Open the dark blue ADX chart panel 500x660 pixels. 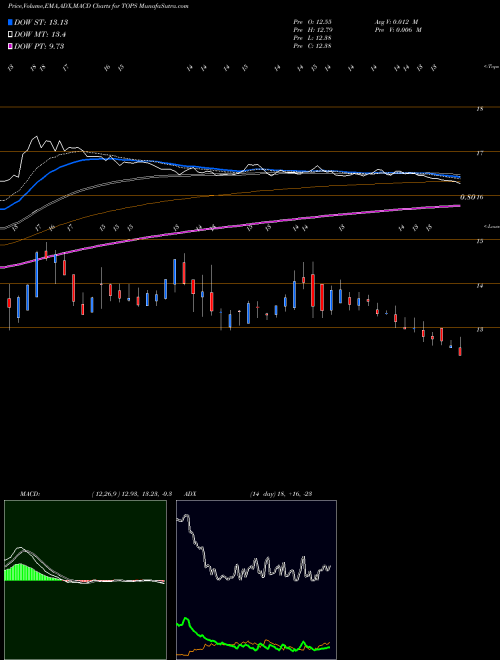point(256,580)
